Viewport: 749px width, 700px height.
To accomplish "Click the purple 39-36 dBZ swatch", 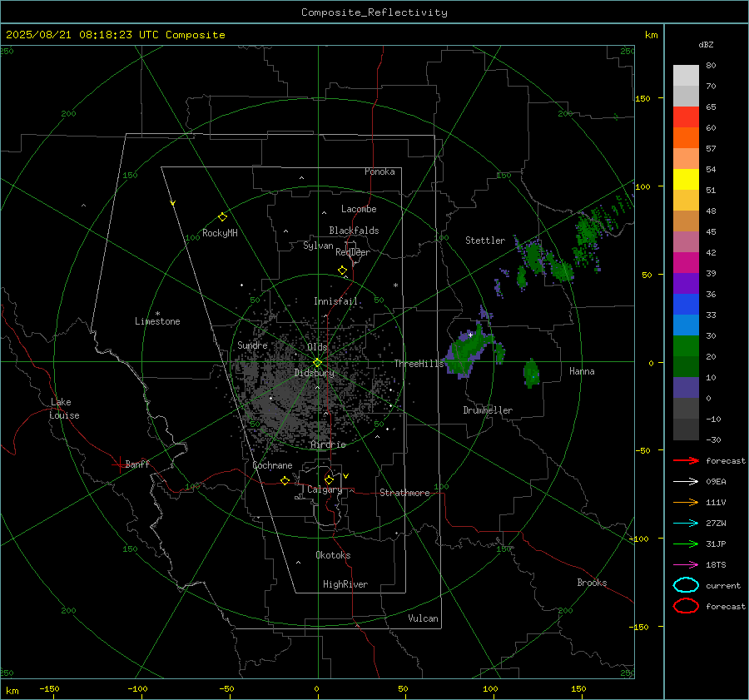I will tap(686, 284).
